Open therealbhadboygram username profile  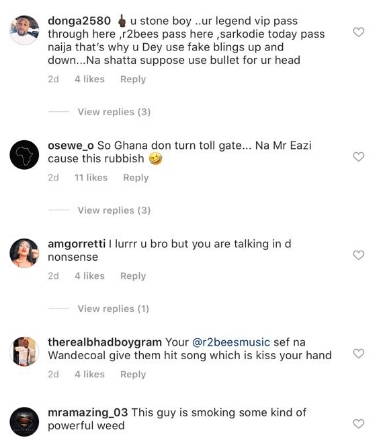tap(105, 342)
